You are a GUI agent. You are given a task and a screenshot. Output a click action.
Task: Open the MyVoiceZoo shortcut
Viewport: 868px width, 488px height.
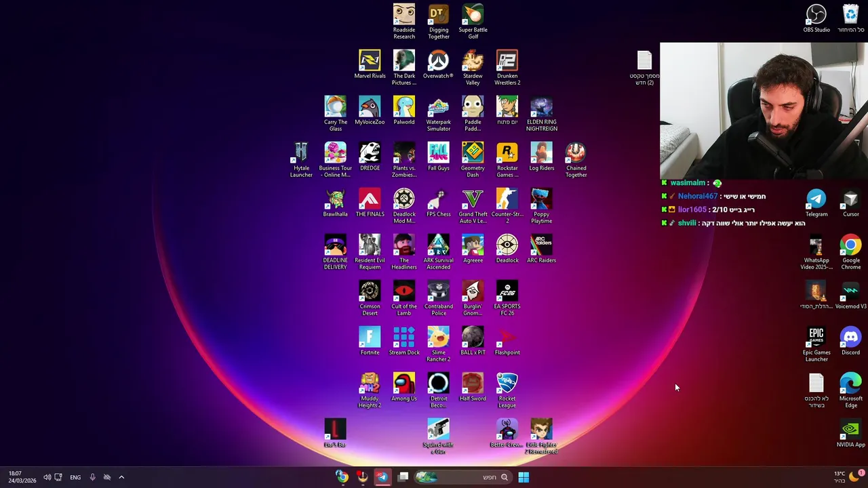(x=370, y=110)
